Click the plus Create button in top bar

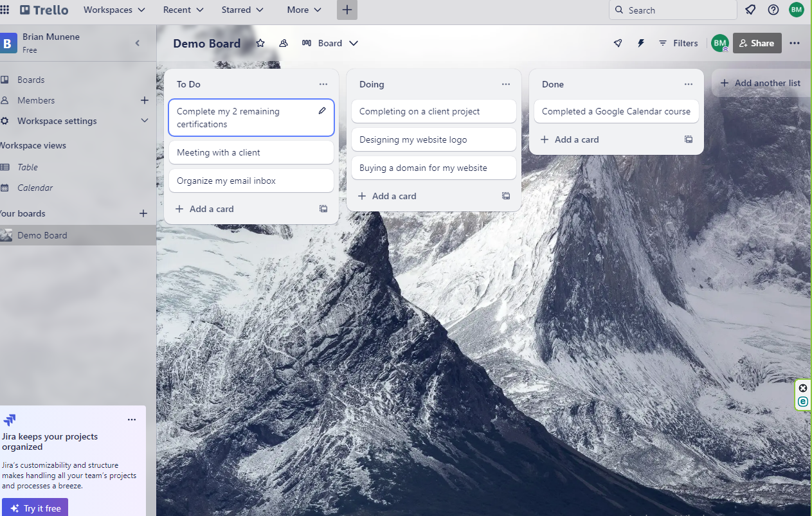point(347,10)
